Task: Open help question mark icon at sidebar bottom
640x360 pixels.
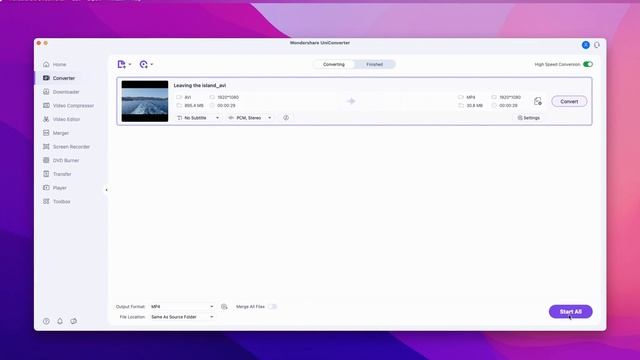Action: click(46, 321)
